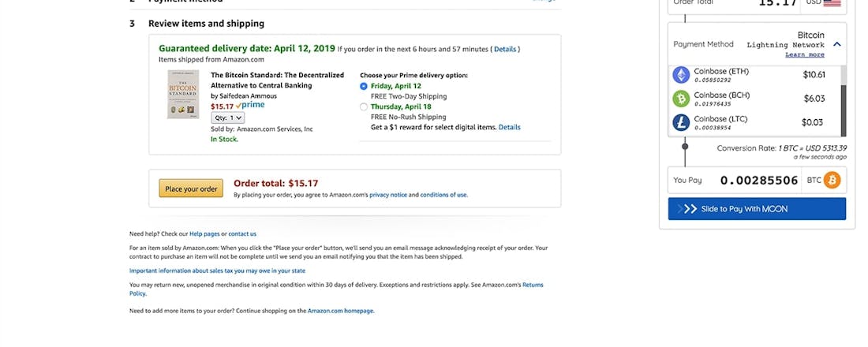Image resolution: width=868 pixels, height=347 pixels.
Task: Open the Help pages link
Action: [204, 233]
